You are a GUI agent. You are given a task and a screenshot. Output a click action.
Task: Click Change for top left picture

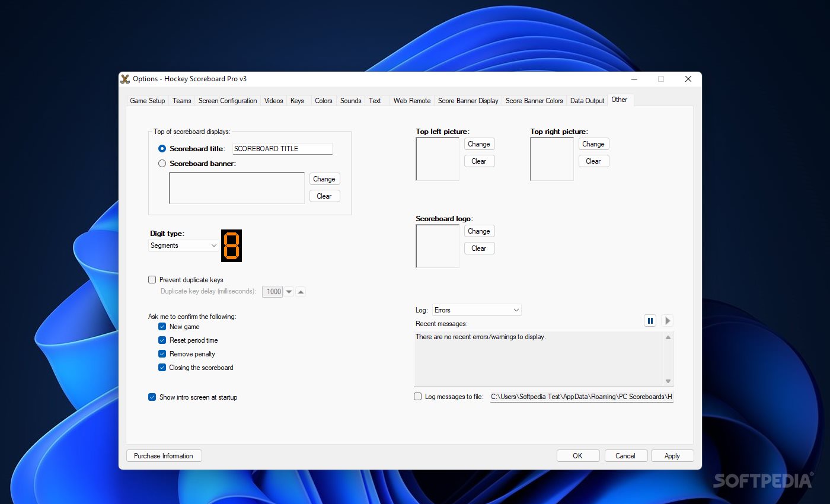[x=479, y=144]
